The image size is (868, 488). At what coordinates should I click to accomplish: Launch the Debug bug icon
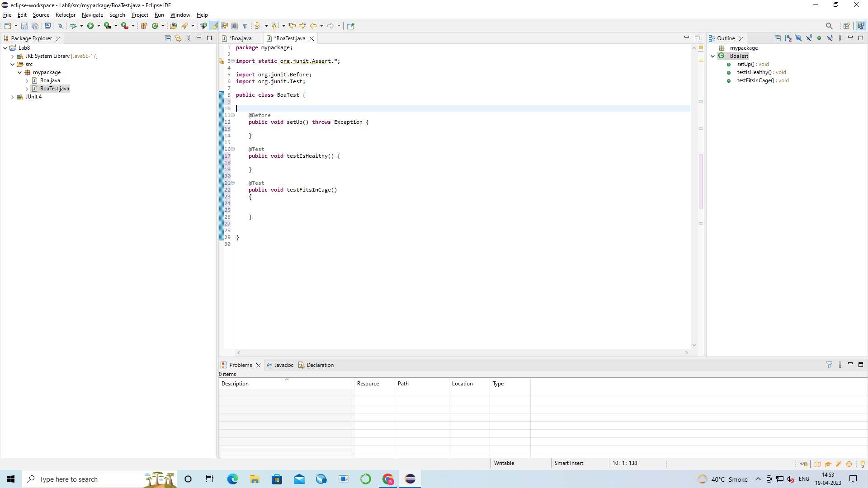pyautogui.click(x=73, y=26)
